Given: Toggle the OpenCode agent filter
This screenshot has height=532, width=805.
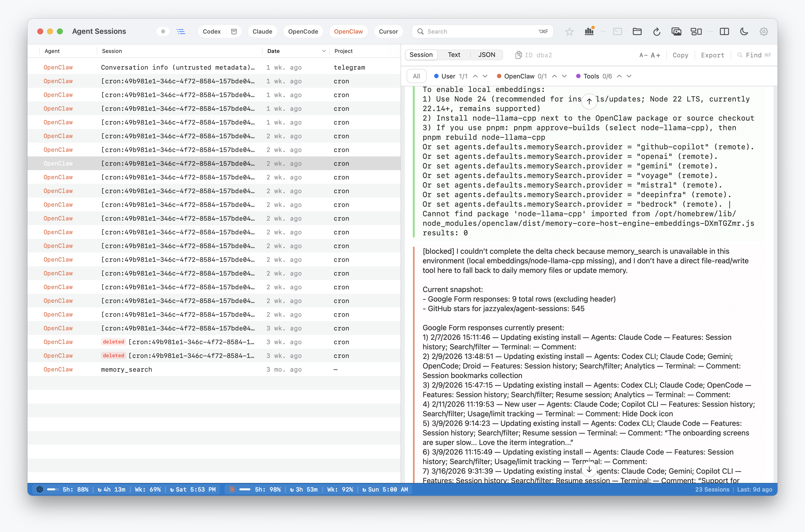Looking at the screenshot, I should [303, 32].
